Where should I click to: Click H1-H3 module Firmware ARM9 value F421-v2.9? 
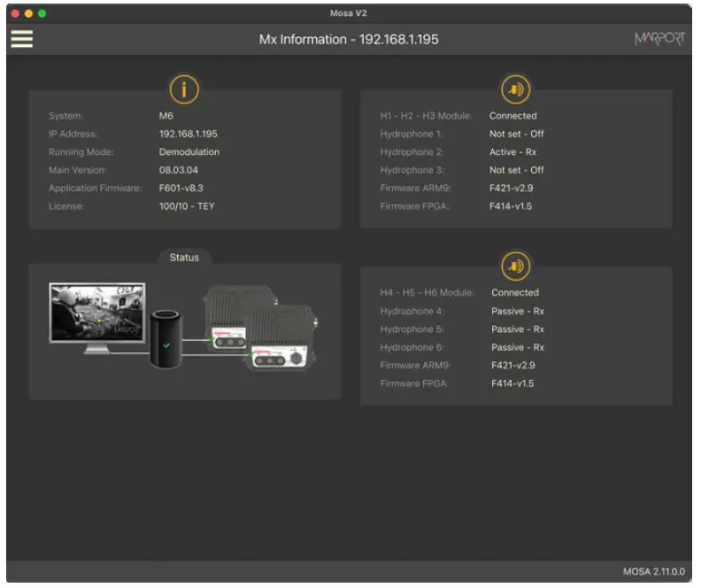511,189
